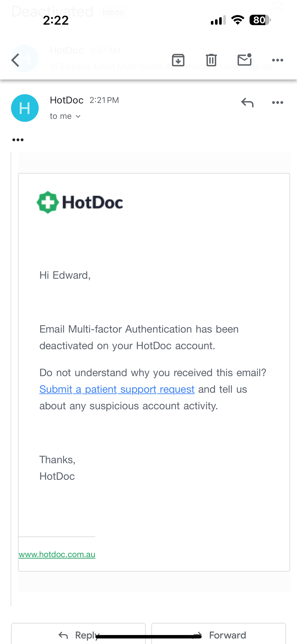Open top toolbar more options menu
297x644 pixels.
pyautogui.click(x=277, y=60)
